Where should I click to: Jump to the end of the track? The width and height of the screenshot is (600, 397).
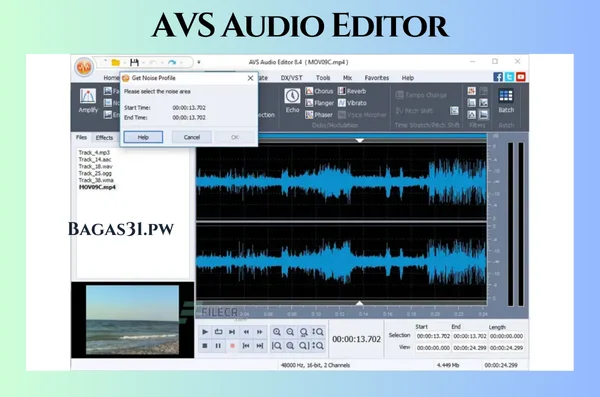259,346
